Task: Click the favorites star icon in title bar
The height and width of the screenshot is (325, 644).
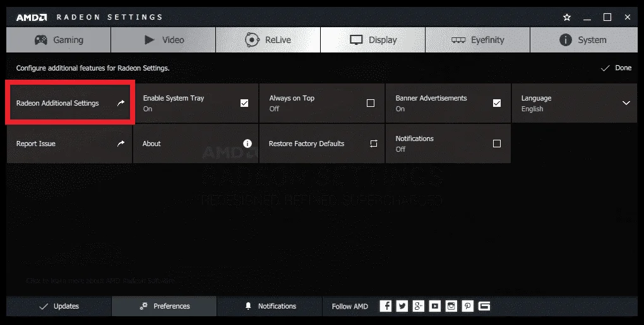Action: [x=567, y=17]
